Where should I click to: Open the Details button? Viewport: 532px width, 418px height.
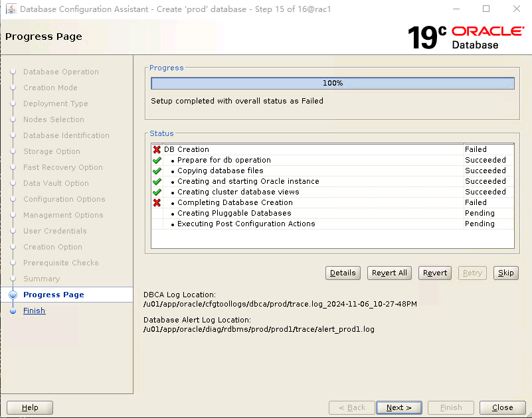(x=343, y=273)
